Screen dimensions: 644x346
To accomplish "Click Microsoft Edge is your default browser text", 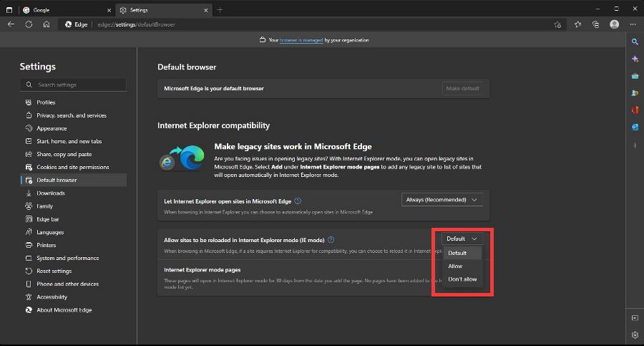I will [213, 88].
